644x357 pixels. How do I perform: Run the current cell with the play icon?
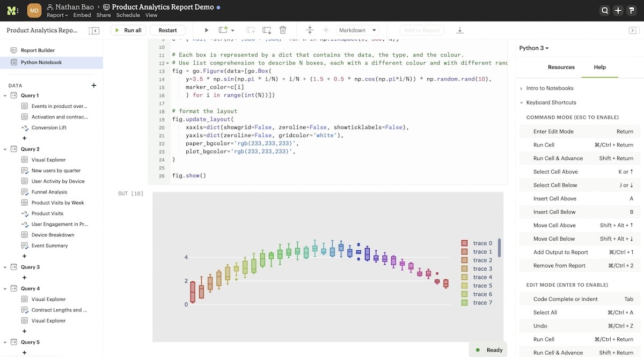click(x=206, y=30)
